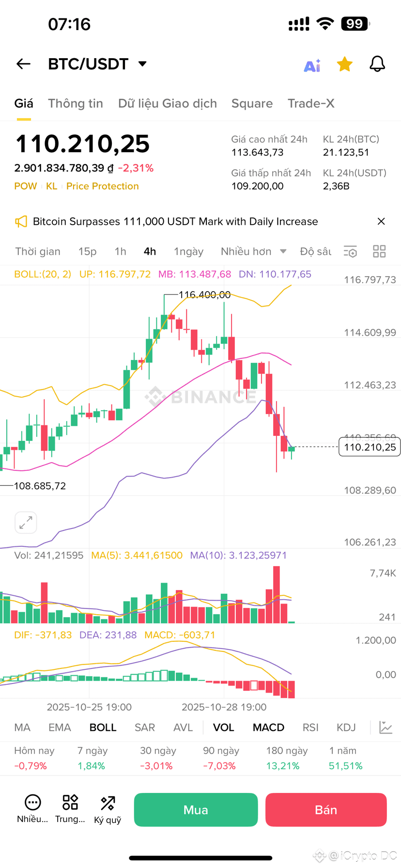Select the 1ngày interval
The image size is (401, 868).
189,251
